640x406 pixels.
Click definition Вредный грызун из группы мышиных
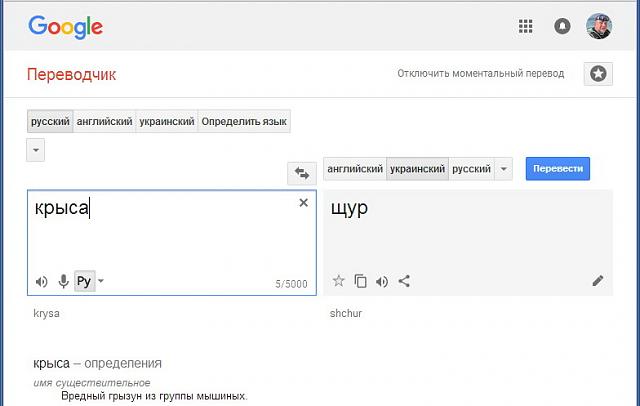pos(155,396)
